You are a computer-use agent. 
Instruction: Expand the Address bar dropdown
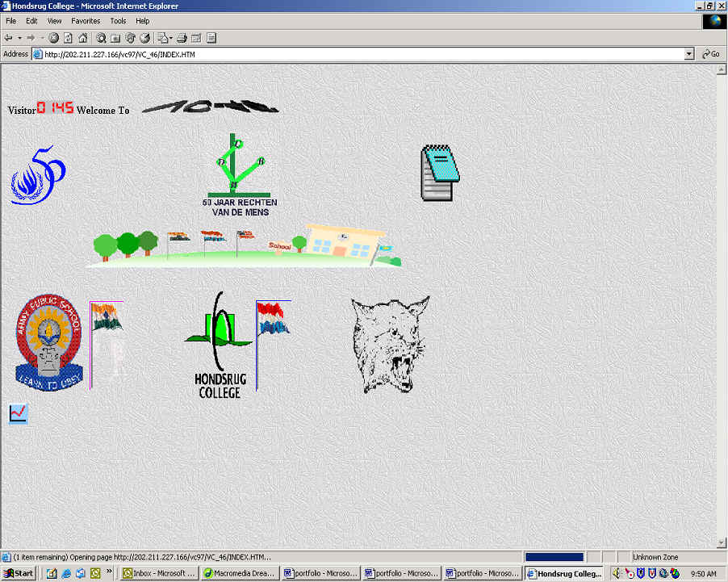(x=689, y=54)
